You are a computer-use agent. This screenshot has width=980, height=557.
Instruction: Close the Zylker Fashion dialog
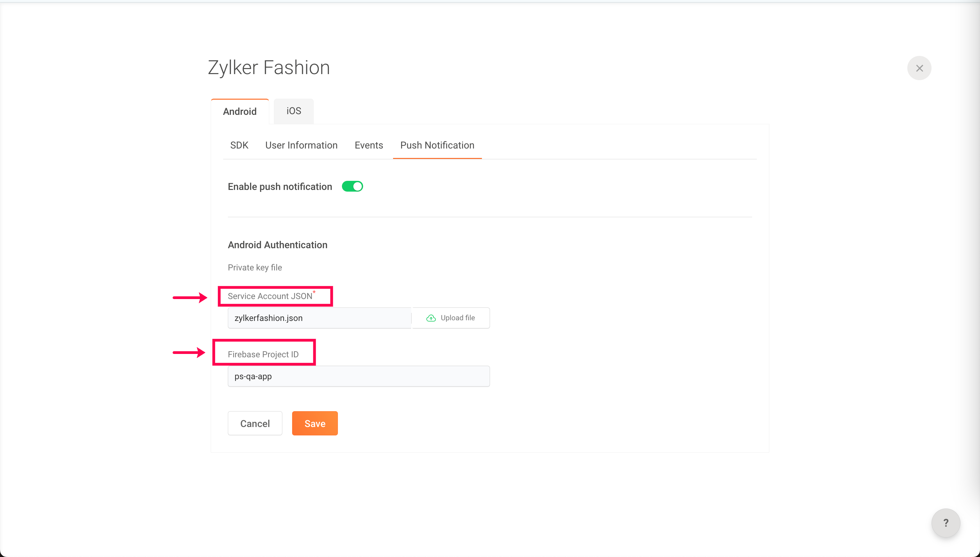[919, 68]
